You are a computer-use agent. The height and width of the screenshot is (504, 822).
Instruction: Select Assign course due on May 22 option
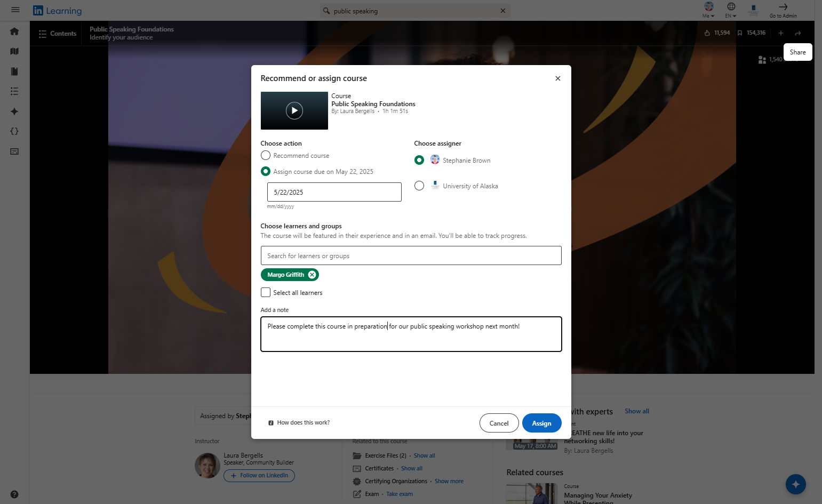pyautogui.click(x=266, y=171)
